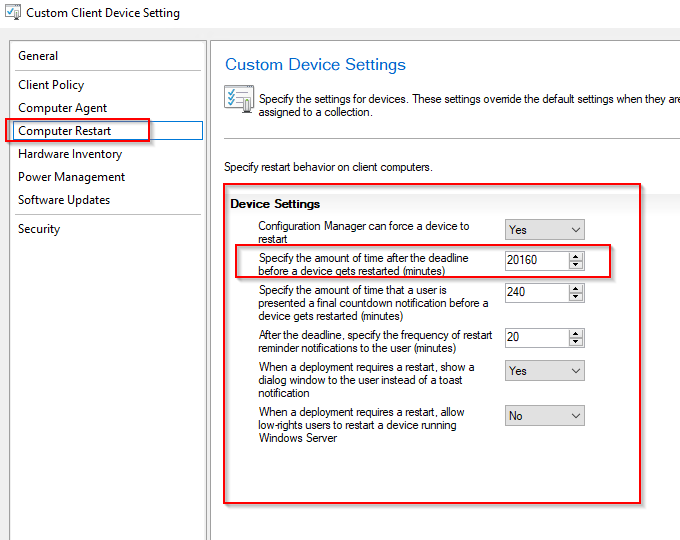Click the Custom Device Settings heading
The height and width of the screenshot is (540, 680).
tap(315, 65)
